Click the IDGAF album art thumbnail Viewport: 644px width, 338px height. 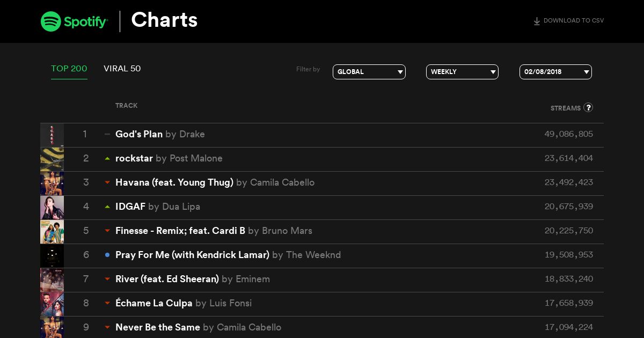pos(52,208)
